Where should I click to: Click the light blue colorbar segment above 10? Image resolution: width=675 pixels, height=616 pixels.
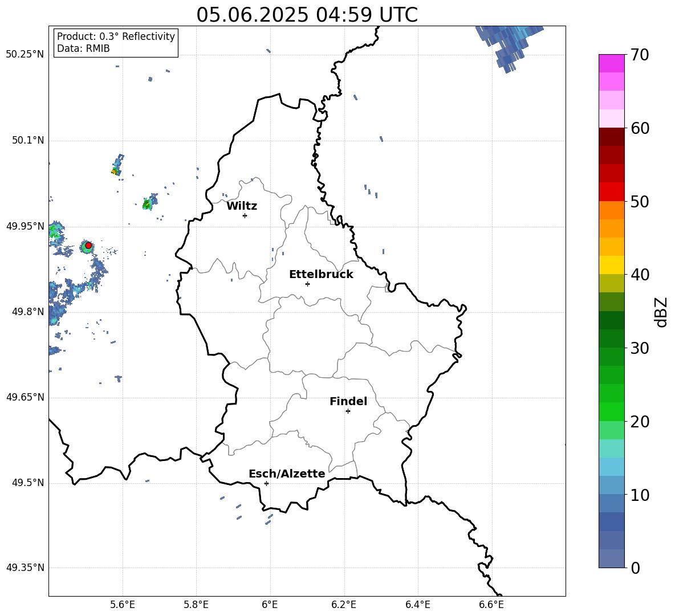(x=611, y=485)
